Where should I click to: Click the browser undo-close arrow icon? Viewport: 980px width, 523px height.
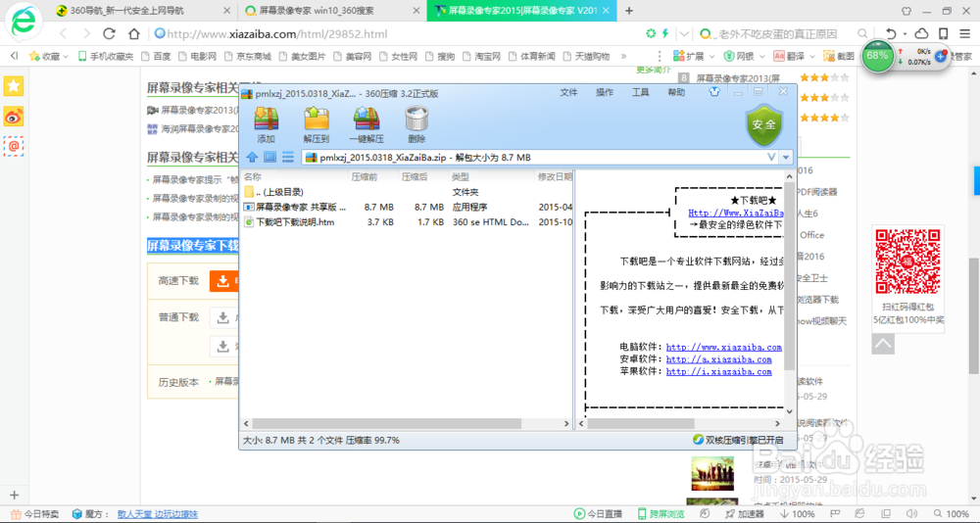pyautogui.click(x=891, y=33)
